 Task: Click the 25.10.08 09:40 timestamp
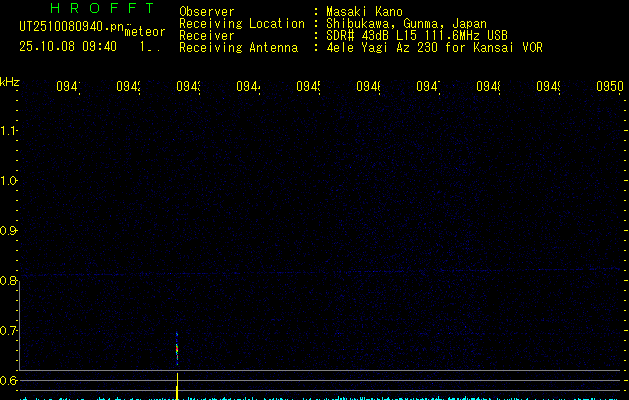pyautogui.click(x=68, y=46)
